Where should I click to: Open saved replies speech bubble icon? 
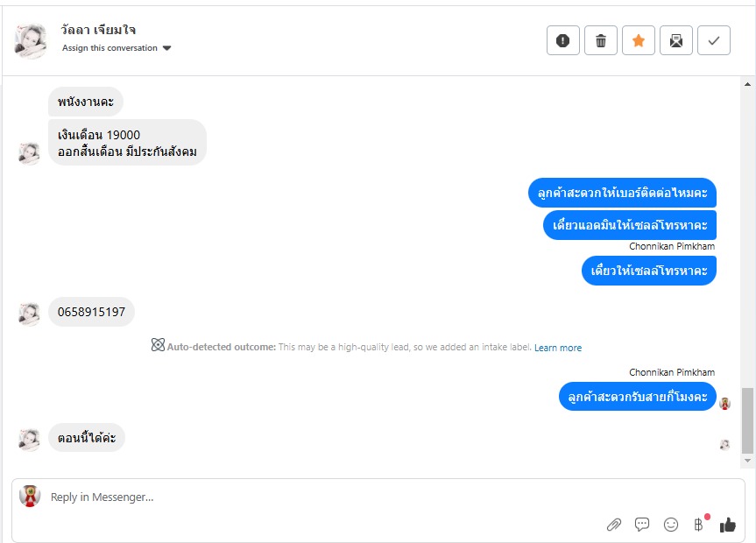pyautogui.click(x=642, y=525)
